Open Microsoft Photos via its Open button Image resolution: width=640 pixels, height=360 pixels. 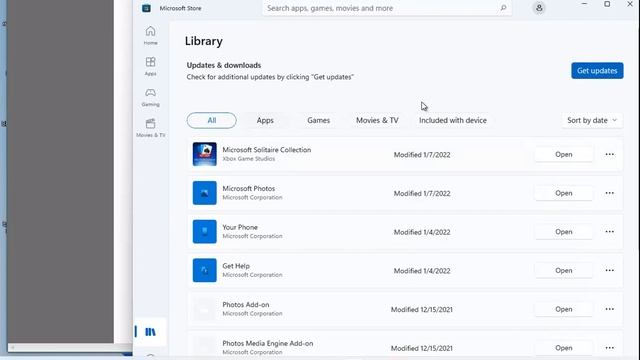[x=564, y=193]
